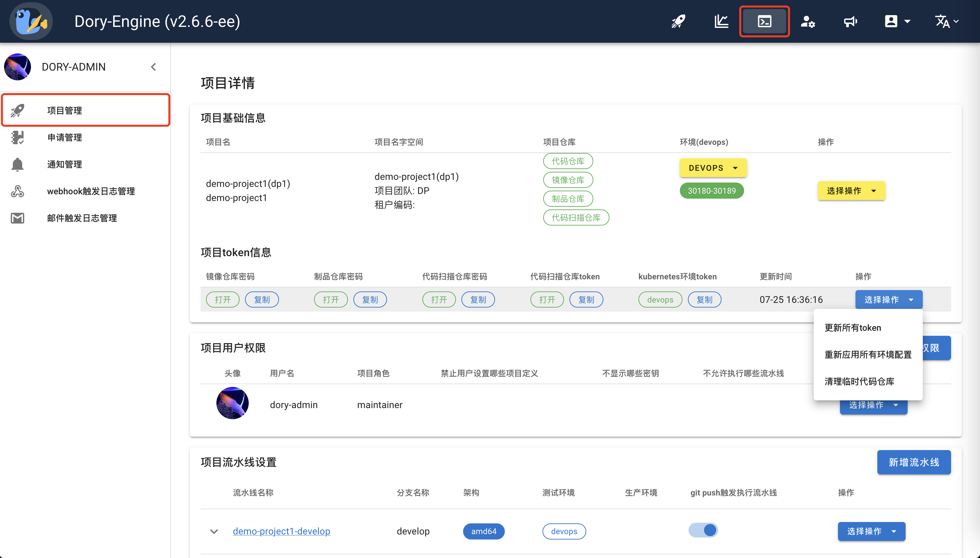
Task: Click the 通知管理 bell icon in sidebar
Action: [x=17, y=164]
